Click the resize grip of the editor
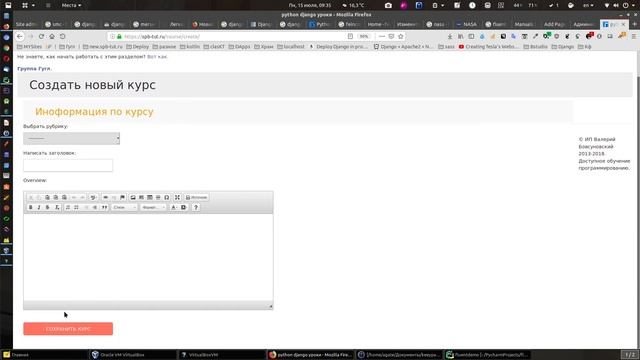 (271, 306)
